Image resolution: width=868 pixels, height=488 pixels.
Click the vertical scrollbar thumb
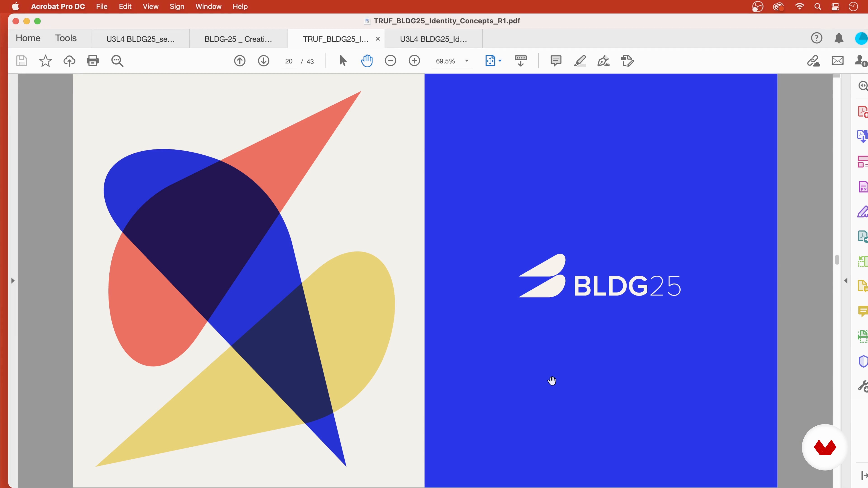[x=837, y=260]
